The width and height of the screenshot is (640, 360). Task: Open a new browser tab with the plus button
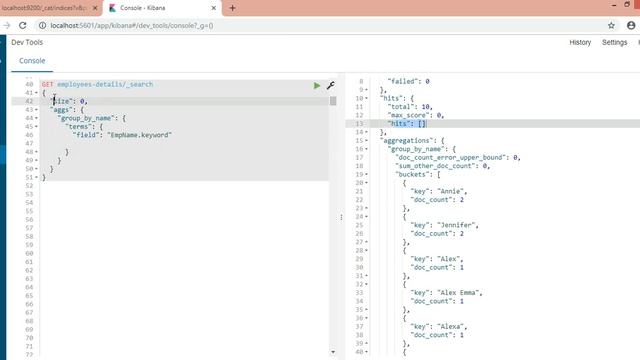[232, 8]
